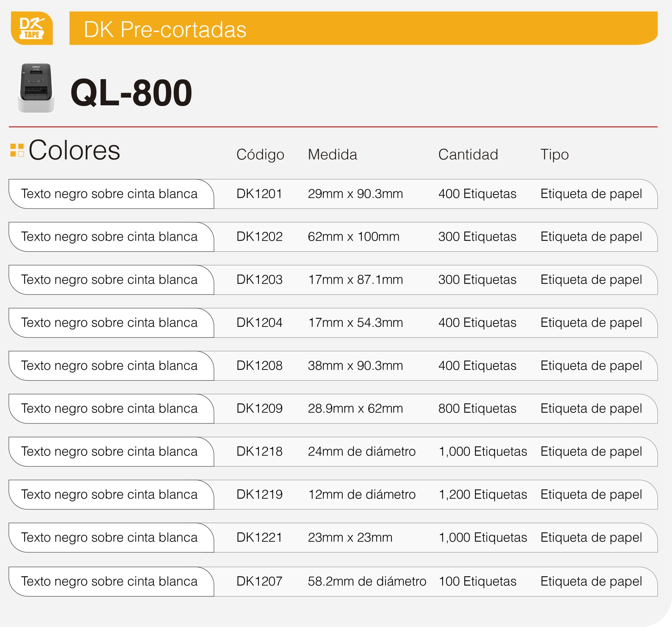Click color label in DK1218 row
672x627 pixels.
point(111,452)
